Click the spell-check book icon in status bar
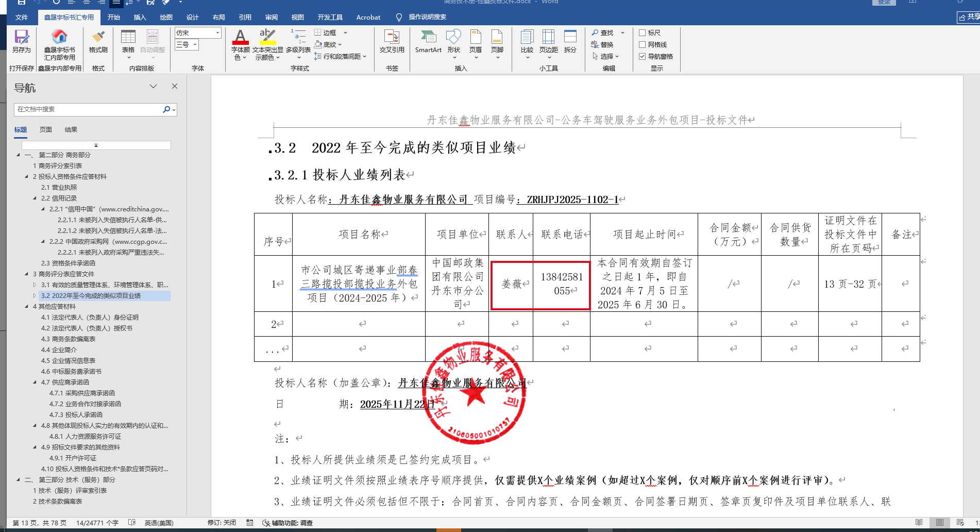 pos(131,523)
